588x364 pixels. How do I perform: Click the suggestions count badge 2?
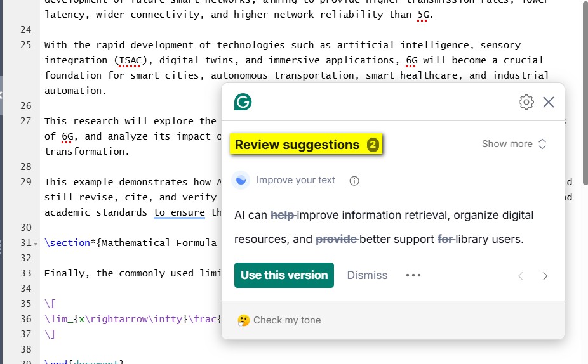(373, 145)
